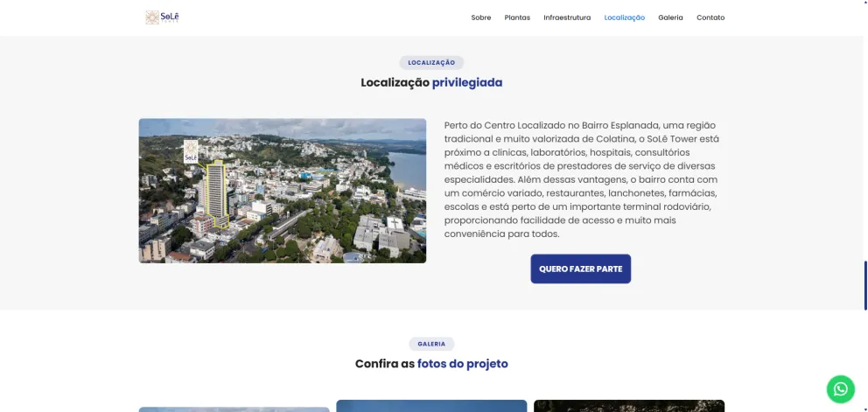Click the SoLê Tower logo in header
The image size is (868, 412).
pyautogui.click(x=162, y=17)
